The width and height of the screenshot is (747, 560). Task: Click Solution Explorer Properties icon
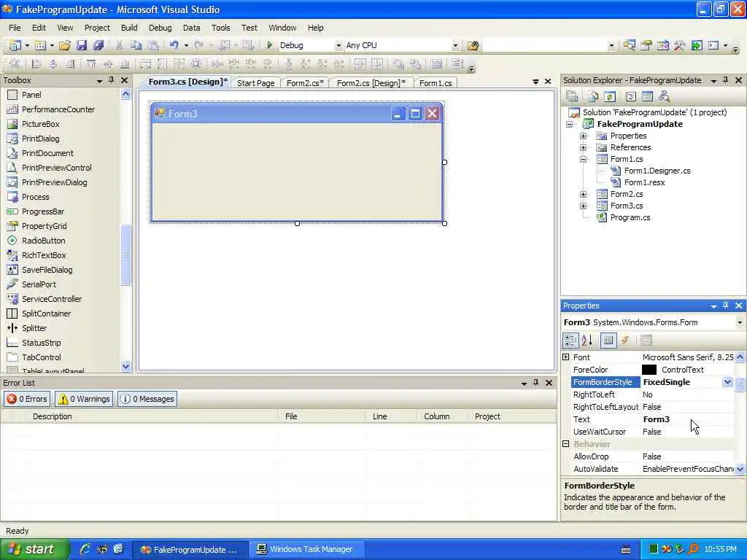click(572, 97)
